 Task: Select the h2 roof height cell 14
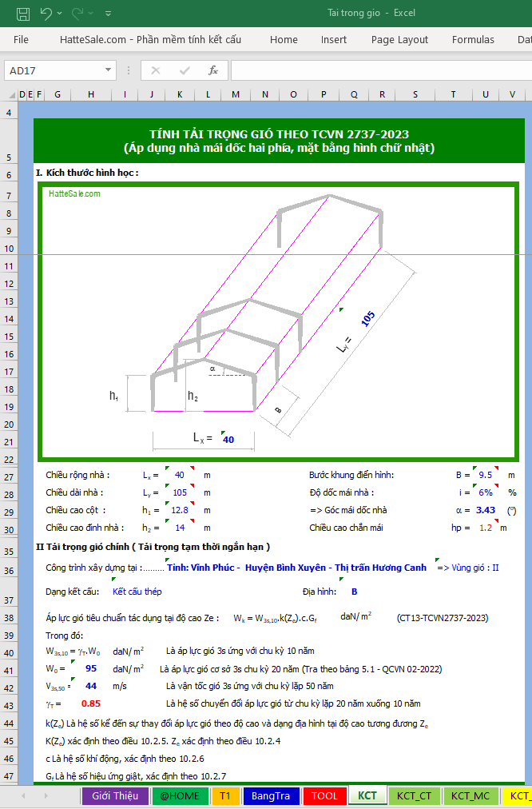tap(180, 528)
